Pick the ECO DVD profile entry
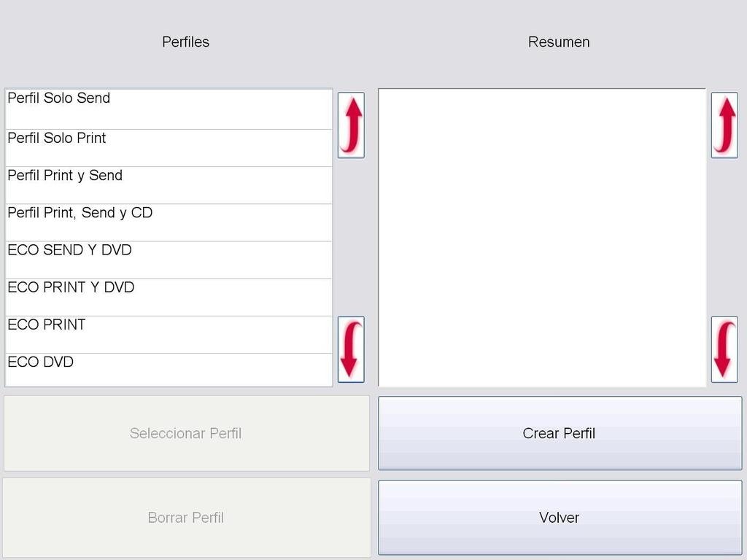The width and height of the screenshot is (747, 560). (x=169, y=370)
